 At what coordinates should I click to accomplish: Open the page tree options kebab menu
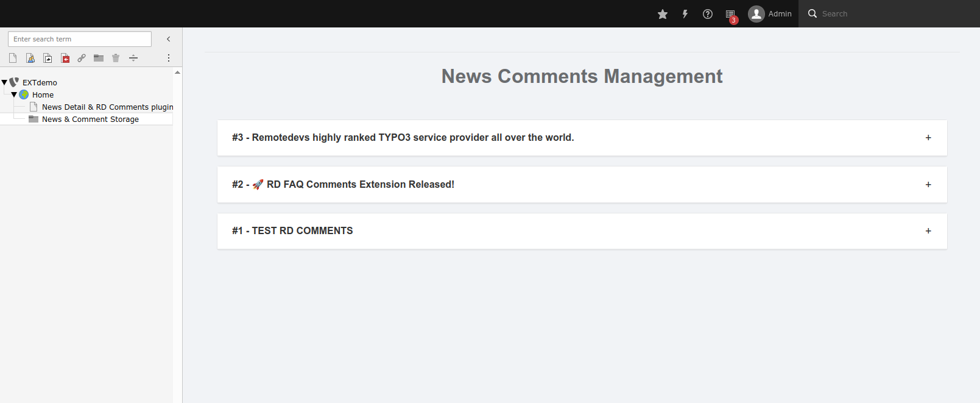(169, 58)
